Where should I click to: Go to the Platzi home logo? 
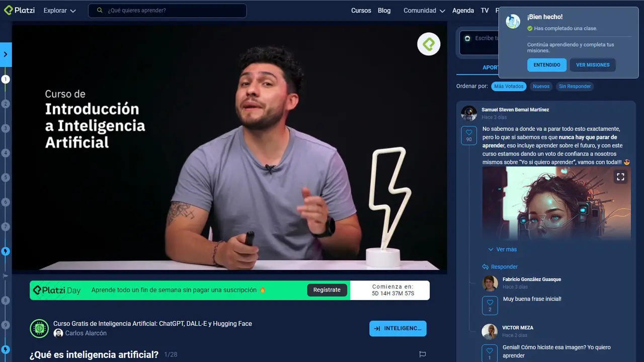pos(19,10)
